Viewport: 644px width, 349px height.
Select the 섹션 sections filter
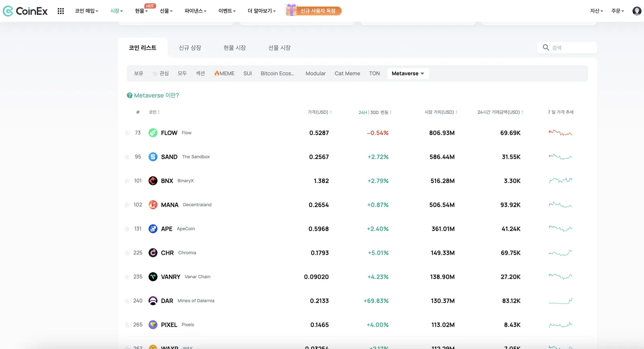[200, 73]
